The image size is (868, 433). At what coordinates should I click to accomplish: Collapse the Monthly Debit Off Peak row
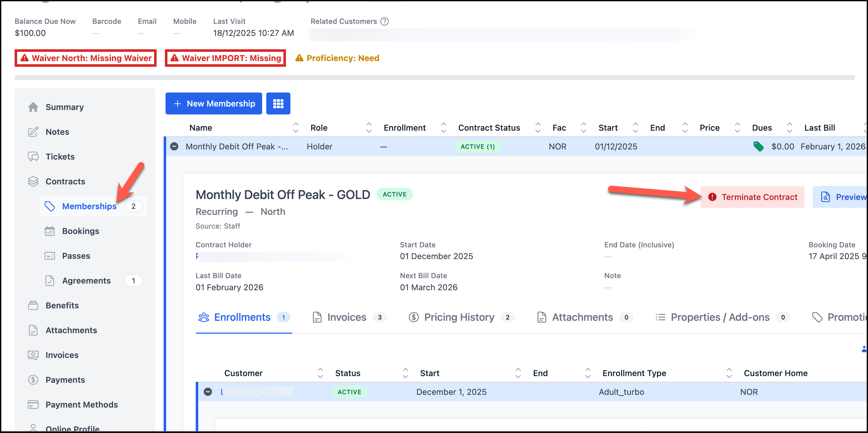point(174,146)
